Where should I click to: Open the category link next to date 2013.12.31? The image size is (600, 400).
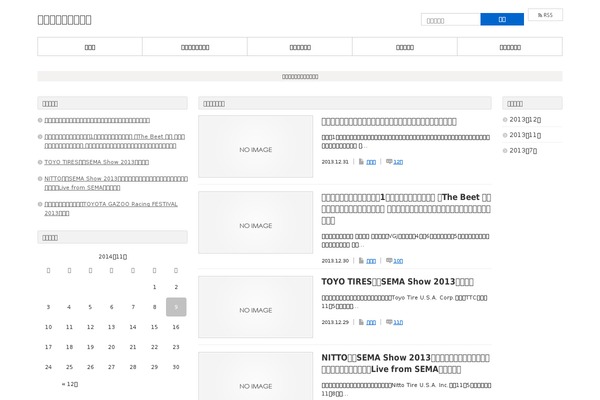(371, 162)
